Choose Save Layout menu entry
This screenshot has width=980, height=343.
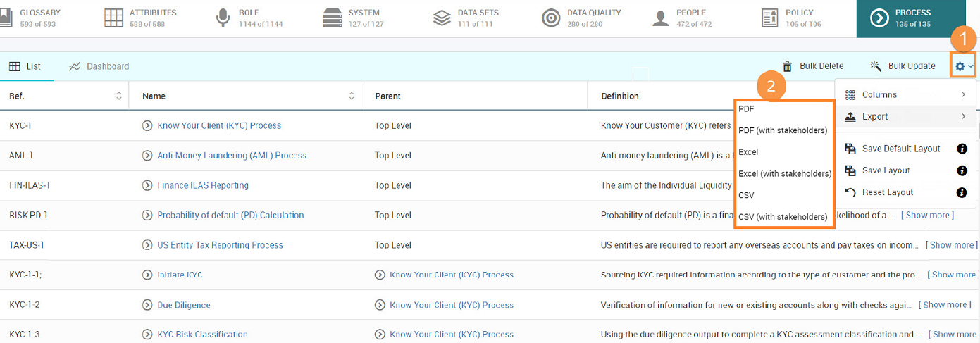pyautogui.click(x=886, y=170)
